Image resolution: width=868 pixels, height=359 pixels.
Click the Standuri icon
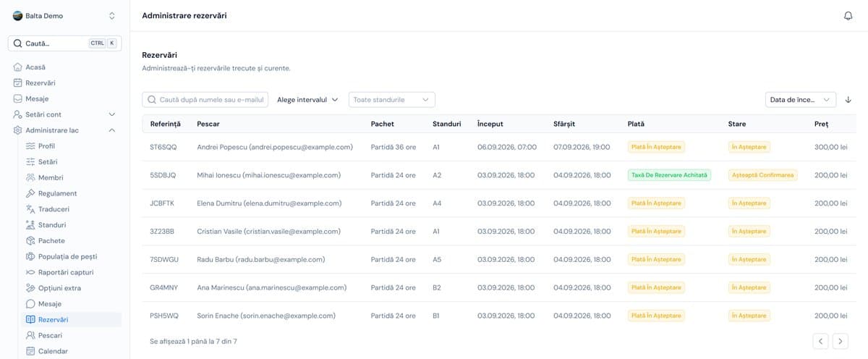pos(30,225)
